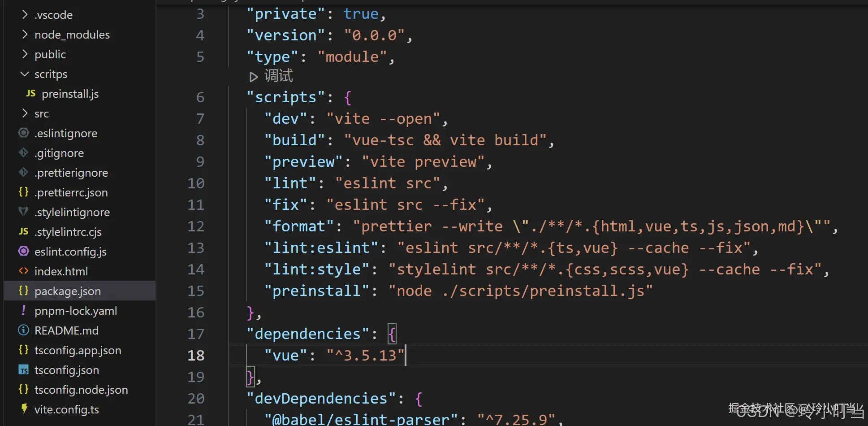Expand the src folder

(25, 113)
